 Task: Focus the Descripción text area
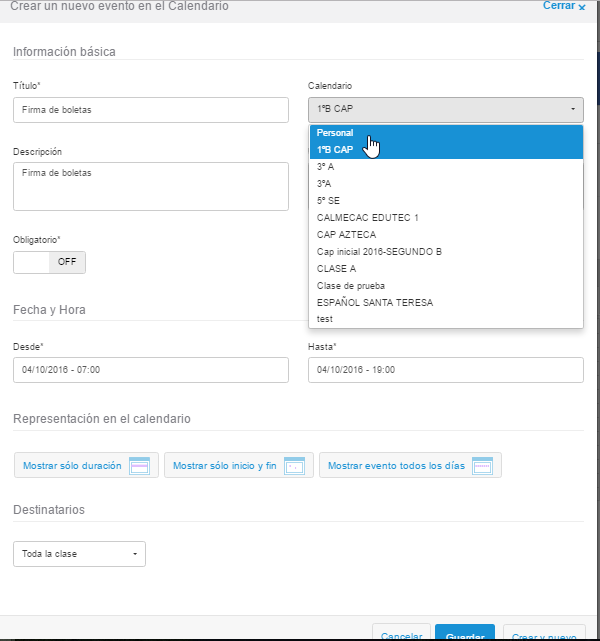point(151,186)
